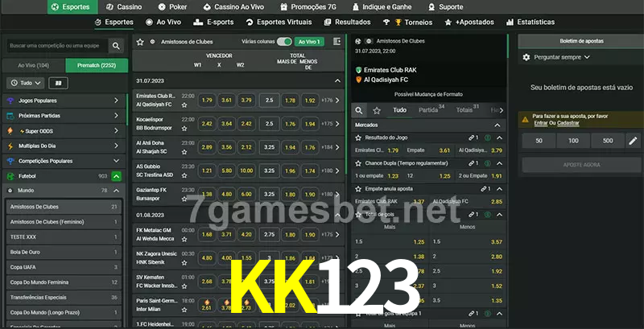Set stake preset 500
This screenshot has width=644, height=329.
(x=608, y=141)
